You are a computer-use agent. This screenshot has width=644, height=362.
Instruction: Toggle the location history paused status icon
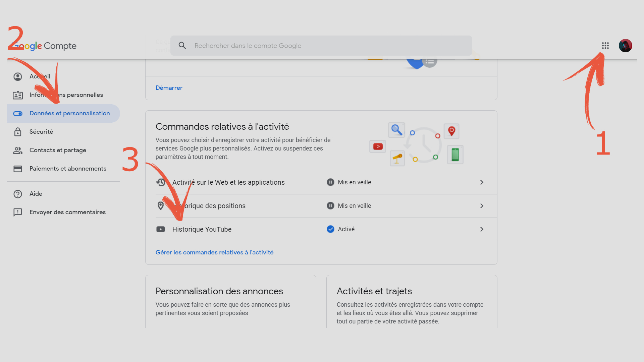point(330,206)
